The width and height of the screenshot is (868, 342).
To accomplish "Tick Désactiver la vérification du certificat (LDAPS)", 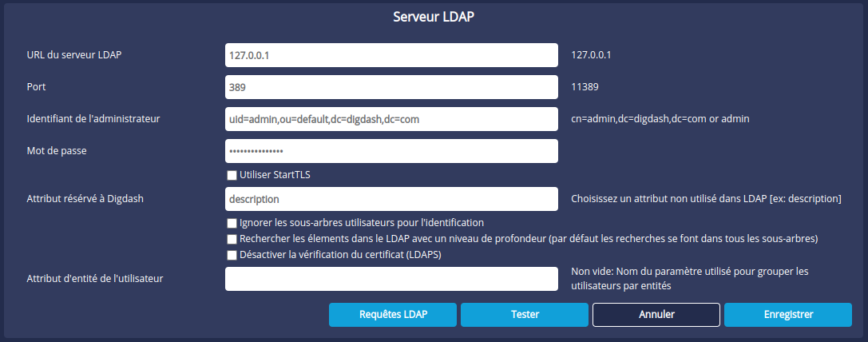I will 232,256.
